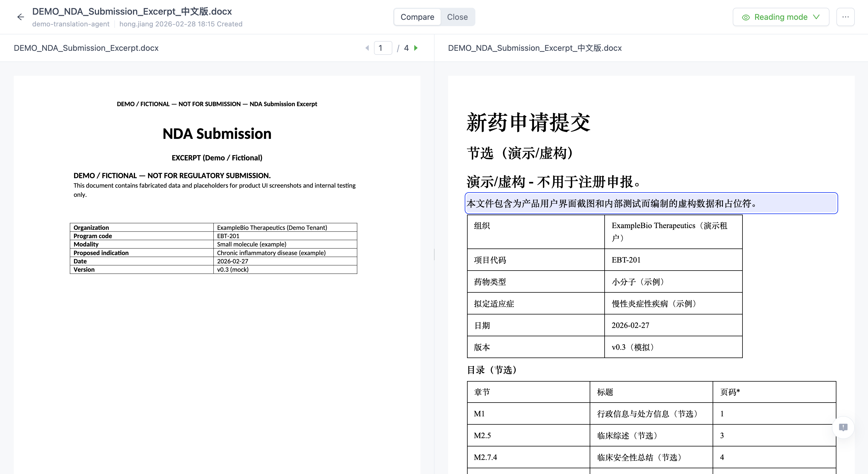
Task: Go to next page arrow
Action: (x=416, y=48)
